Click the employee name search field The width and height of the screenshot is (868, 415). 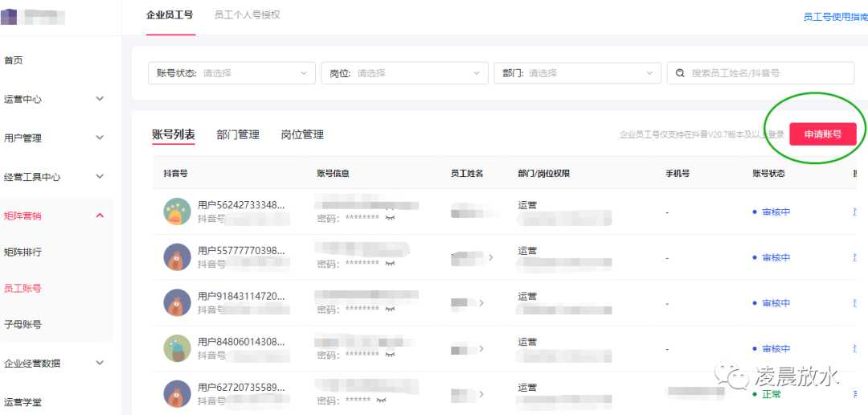pyautogui.click(x=768, y=73)
